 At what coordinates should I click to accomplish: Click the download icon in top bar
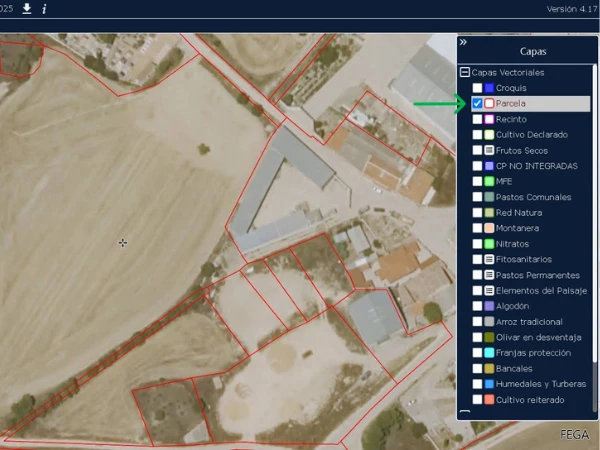27,8
